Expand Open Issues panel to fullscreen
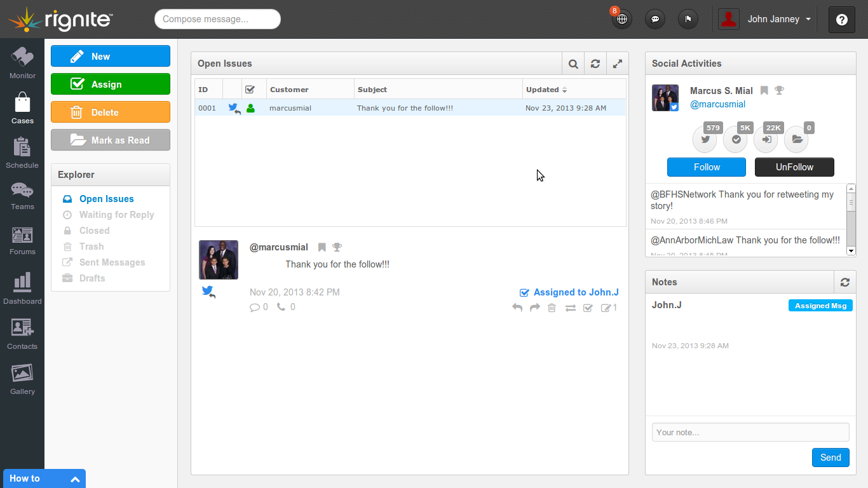This screenshot has width=868, height=488. [617, 64]
